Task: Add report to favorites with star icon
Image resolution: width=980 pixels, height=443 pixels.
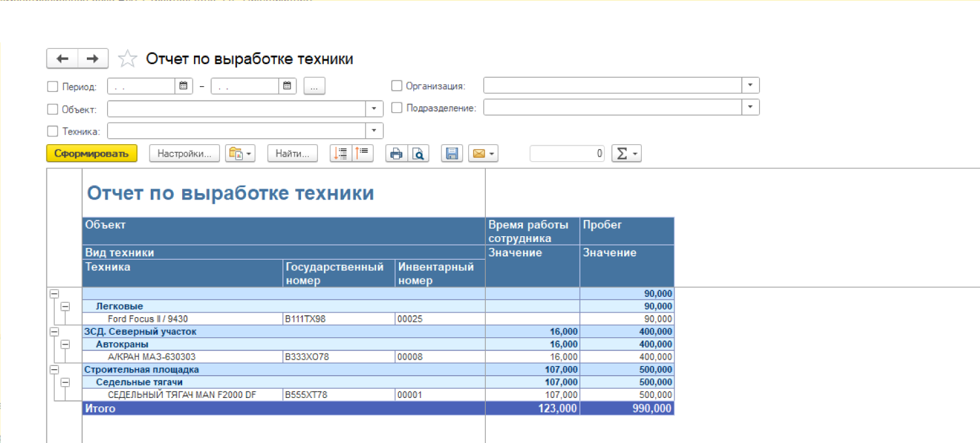Action: pyautogui.click(x=127, y=59)
